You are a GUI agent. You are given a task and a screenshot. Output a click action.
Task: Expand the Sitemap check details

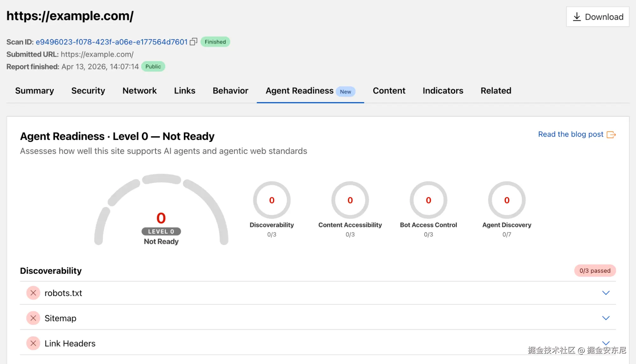click(606, 318)
